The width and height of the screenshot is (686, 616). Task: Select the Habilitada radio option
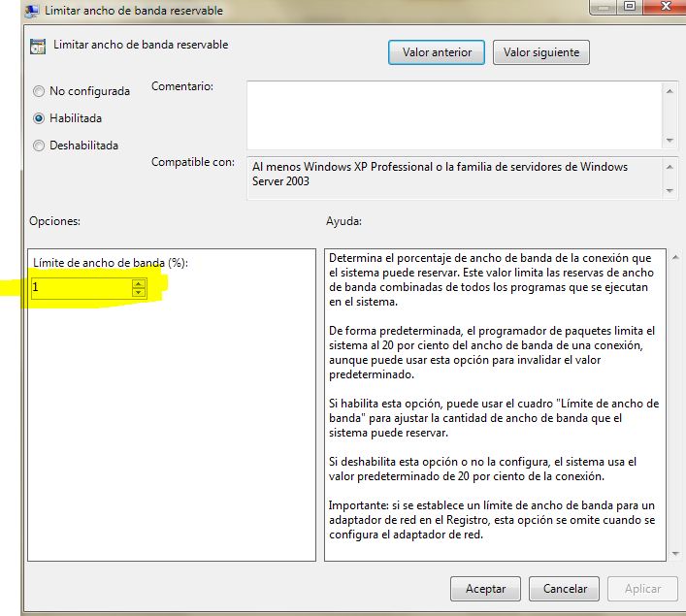[67, 118]
